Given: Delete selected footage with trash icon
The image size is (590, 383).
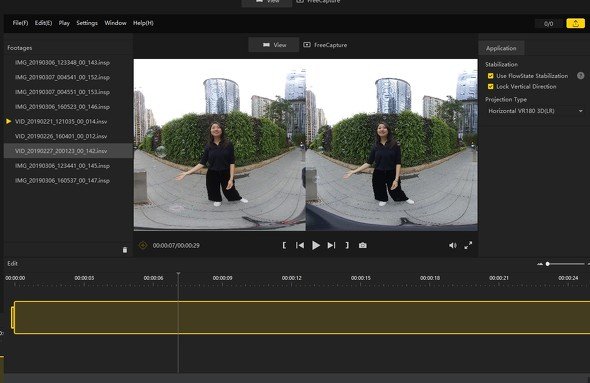Looking at the screenshot, I should point(125,250).
